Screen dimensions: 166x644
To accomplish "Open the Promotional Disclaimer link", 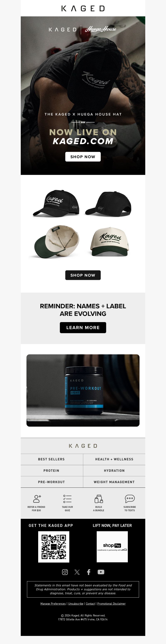I will [111, 604].
